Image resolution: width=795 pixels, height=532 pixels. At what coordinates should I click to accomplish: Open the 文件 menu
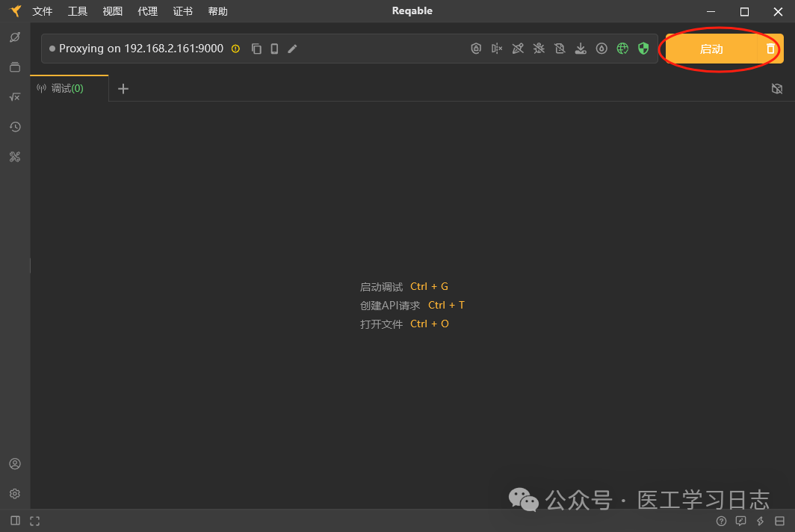tap(42, 11)
